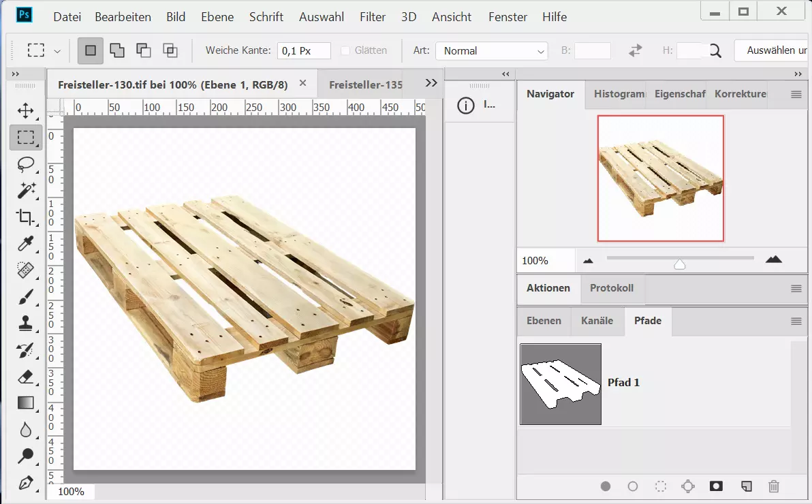Viewport: 812px width, 504px height.
Task: Select the Pen tool
Action: point(25,483)
